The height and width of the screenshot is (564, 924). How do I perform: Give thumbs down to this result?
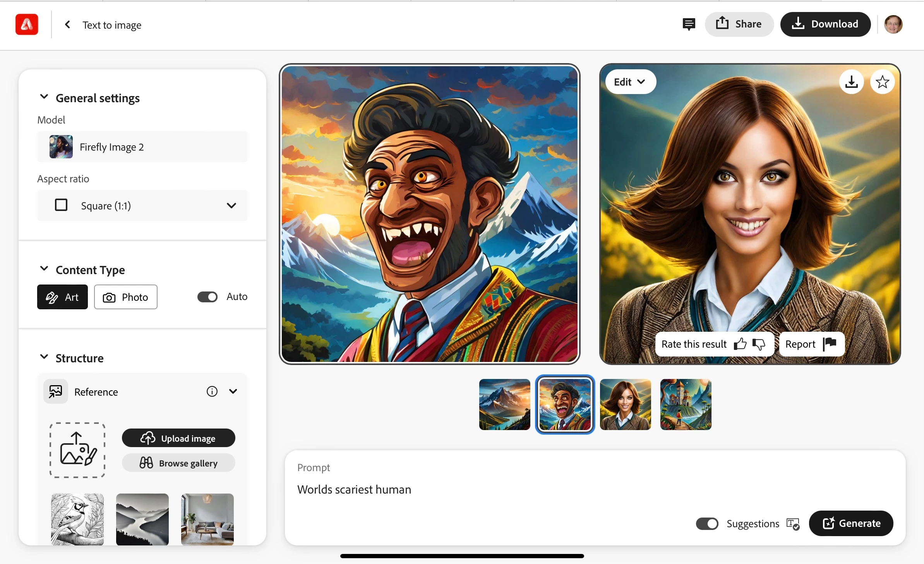[759, 344]
